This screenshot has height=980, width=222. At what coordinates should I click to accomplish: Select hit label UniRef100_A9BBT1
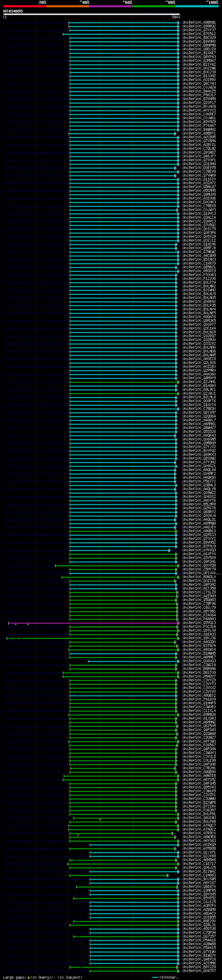(x=199, y=133)
